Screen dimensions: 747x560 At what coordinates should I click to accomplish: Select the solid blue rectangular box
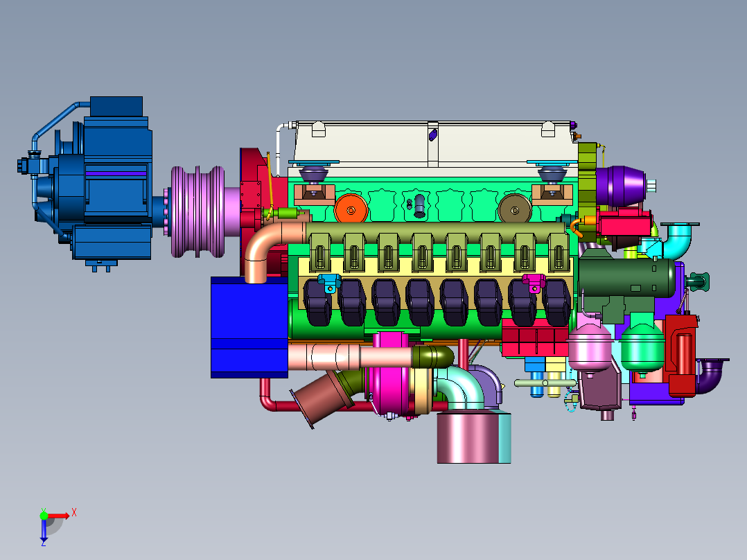click(x=249, y=327)
